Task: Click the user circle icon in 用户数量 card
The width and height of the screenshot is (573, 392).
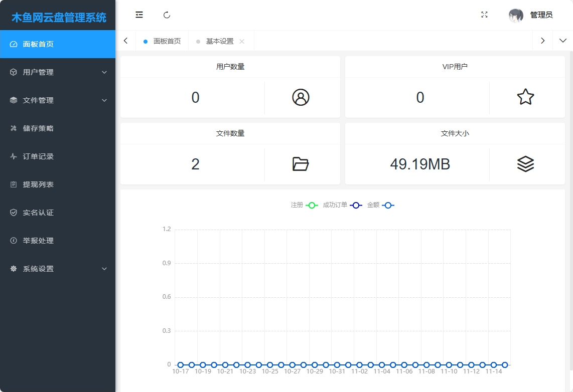Action: pyautogui.click(x=301, y=97)
